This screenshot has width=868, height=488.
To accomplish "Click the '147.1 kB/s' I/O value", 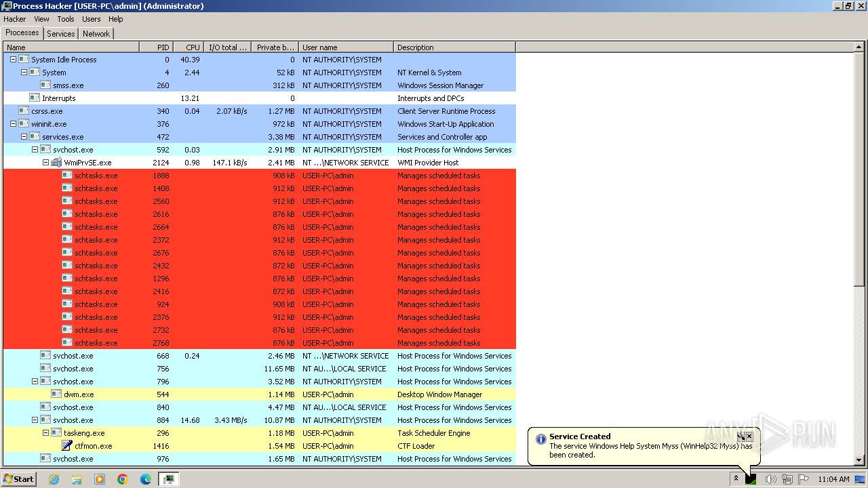I will 230,163.
